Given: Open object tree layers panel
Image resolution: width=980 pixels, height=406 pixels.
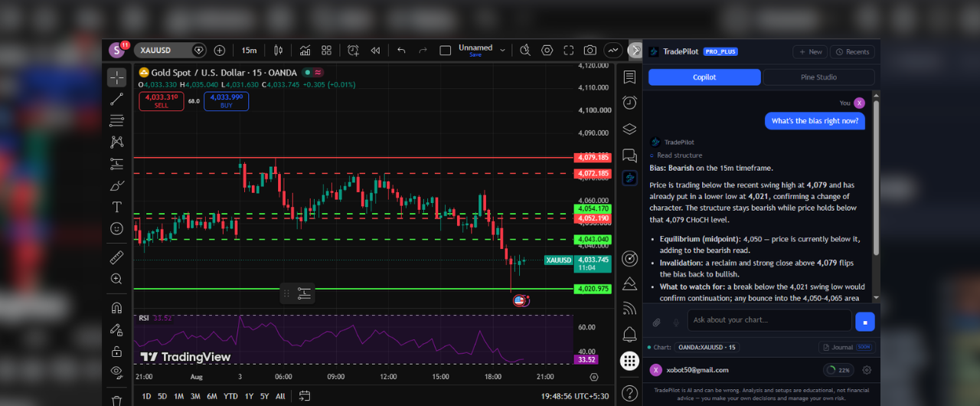Looking at the screenshot, I should 629,129.
